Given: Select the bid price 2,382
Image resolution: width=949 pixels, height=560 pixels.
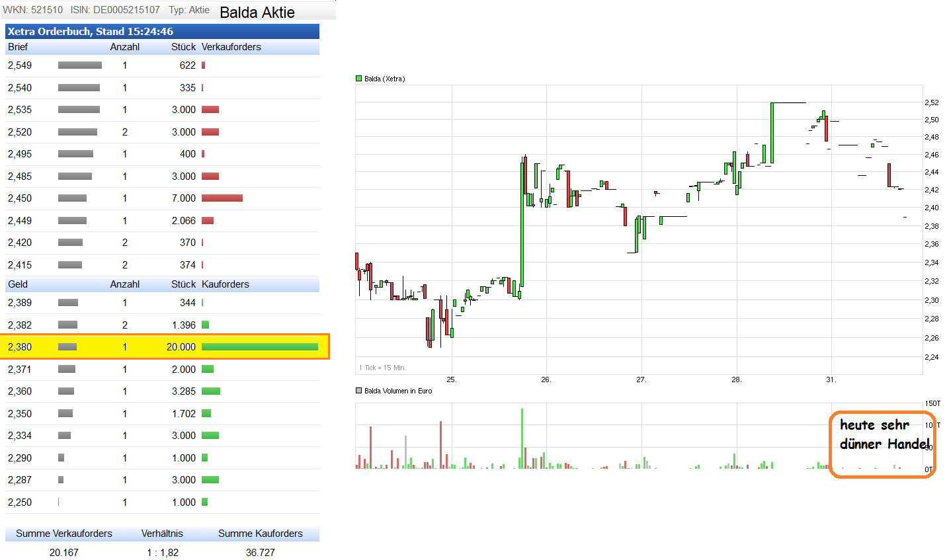Looking at the screenshot, I should pyautogui.click(x=20, y=325).
